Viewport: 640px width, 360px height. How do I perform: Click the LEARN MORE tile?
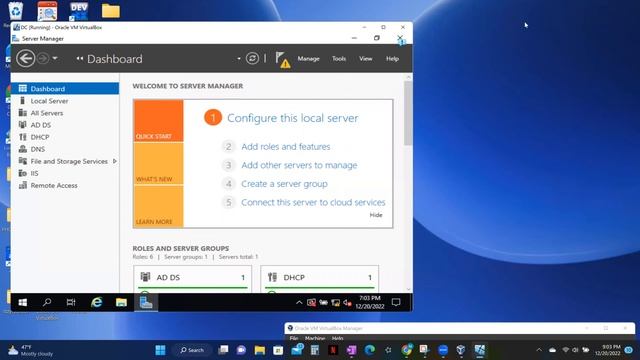point(158,206)
